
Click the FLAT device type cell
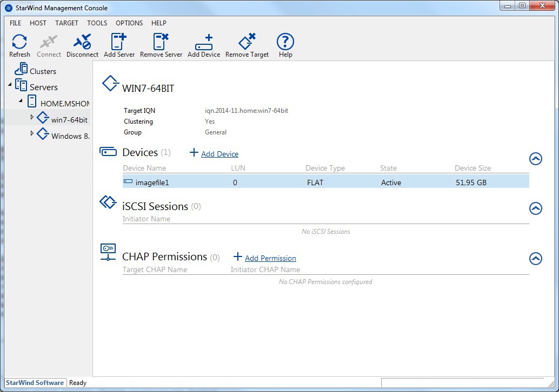click(315, 183)
